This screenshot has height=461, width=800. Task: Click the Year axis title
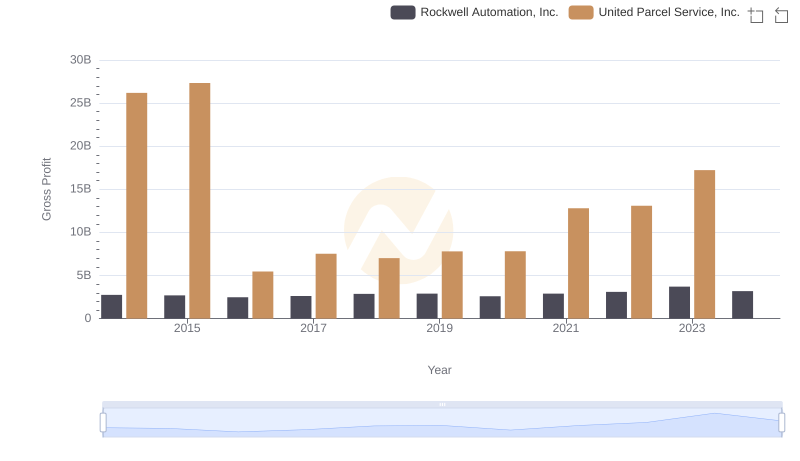pos(439,370)
